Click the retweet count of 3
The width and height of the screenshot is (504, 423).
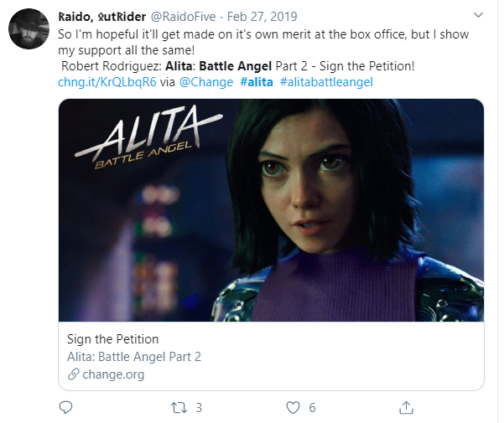coord(199,408)
